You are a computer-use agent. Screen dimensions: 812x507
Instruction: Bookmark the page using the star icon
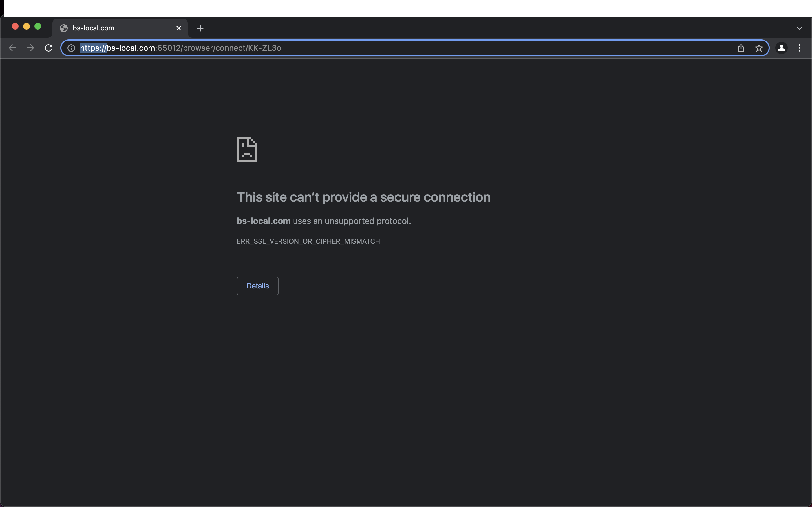tap(759, 48)
